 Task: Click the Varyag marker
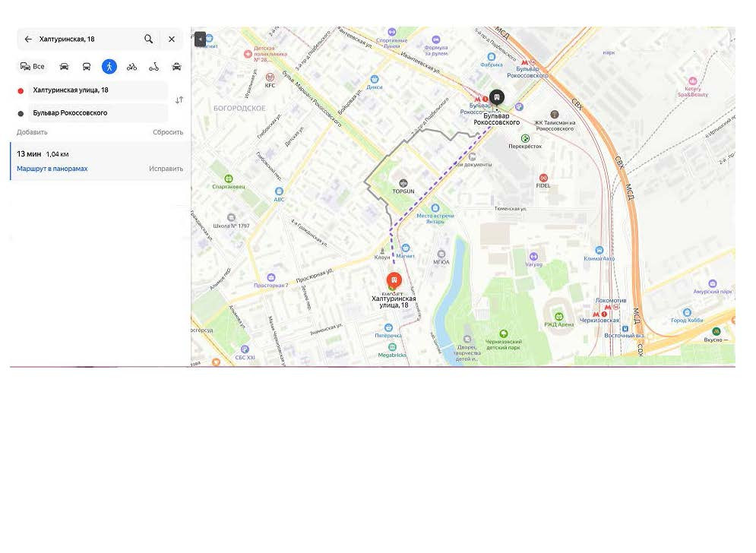(533, 257)
